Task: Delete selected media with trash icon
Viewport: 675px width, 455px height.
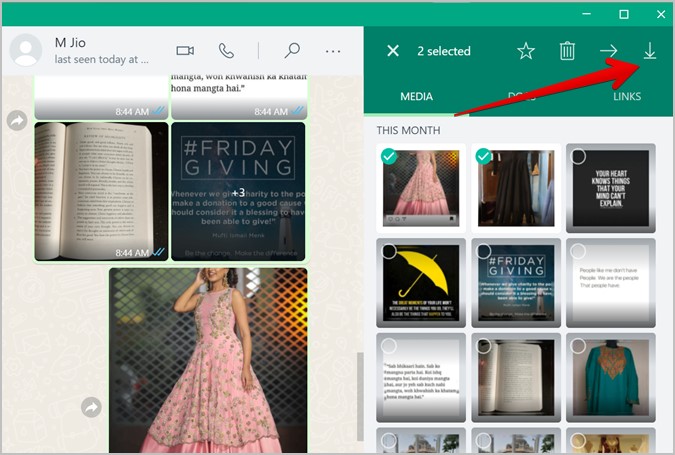Action: pos(567,51)
